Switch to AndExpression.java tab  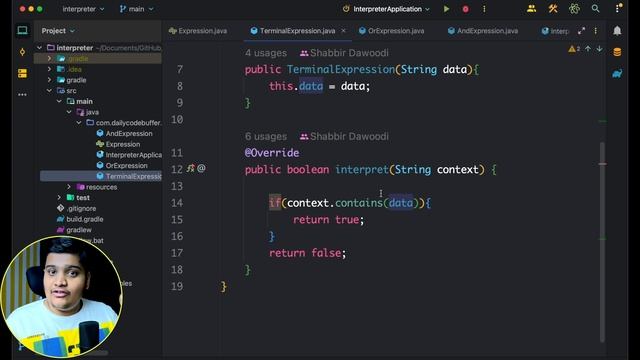(x=483, y=31)
